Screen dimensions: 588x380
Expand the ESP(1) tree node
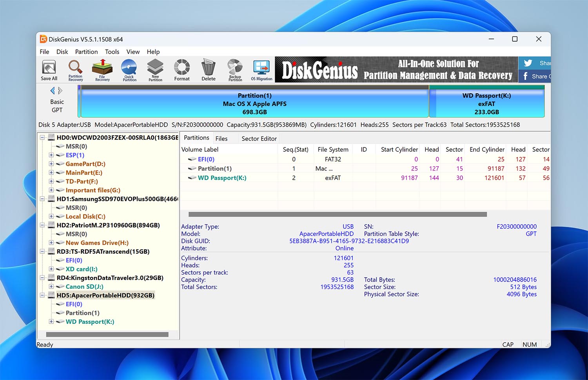pos(51,155)
